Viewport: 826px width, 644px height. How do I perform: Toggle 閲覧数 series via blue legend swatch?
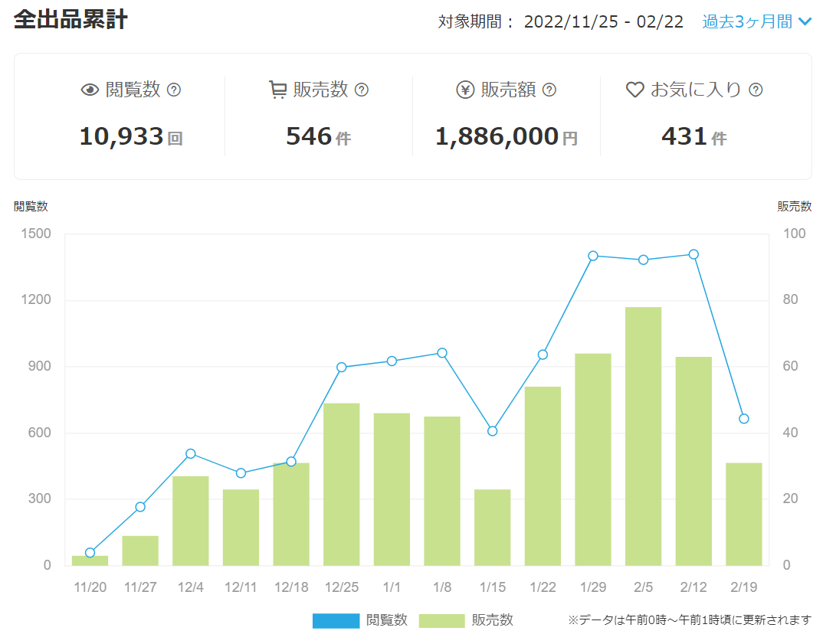336,621
